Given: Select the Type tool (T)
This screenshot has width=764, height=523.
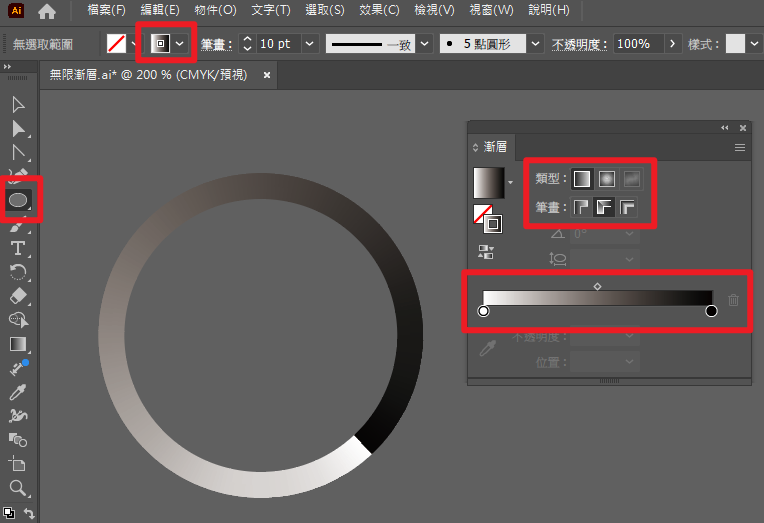Looking at the screenshot, I should [x=18, y=248].
